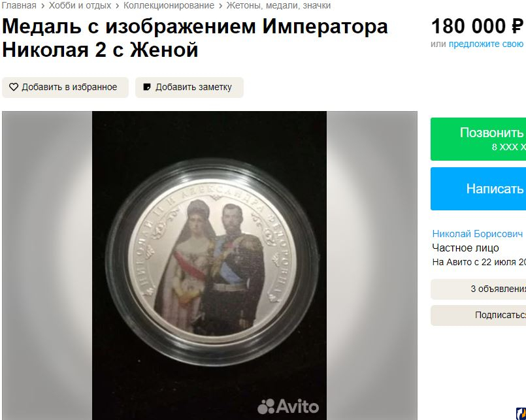Click the heart icon for favorites
The image size is (526, 420).
pos(14,88)
